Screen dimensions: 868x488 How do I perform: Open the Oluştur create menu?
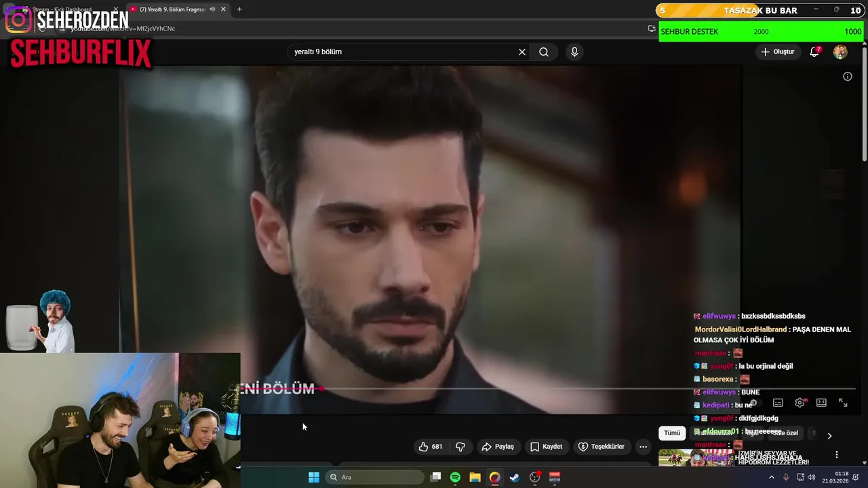pos(777,52)
